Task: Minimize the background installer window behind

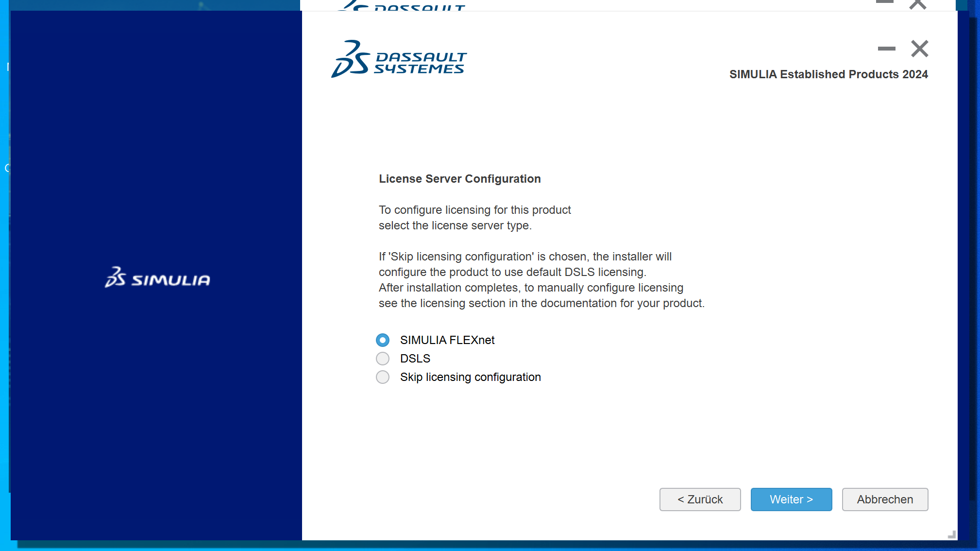Action: point(885,2)
